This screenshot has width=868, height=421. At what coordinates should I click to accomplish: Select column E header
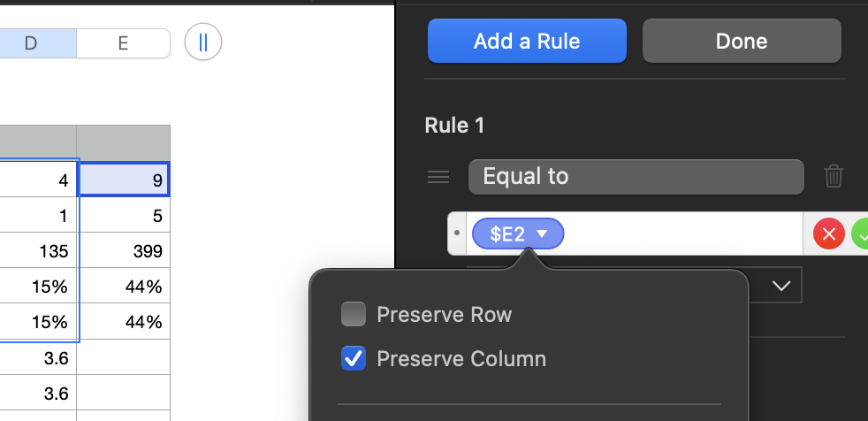pos(123,43)
